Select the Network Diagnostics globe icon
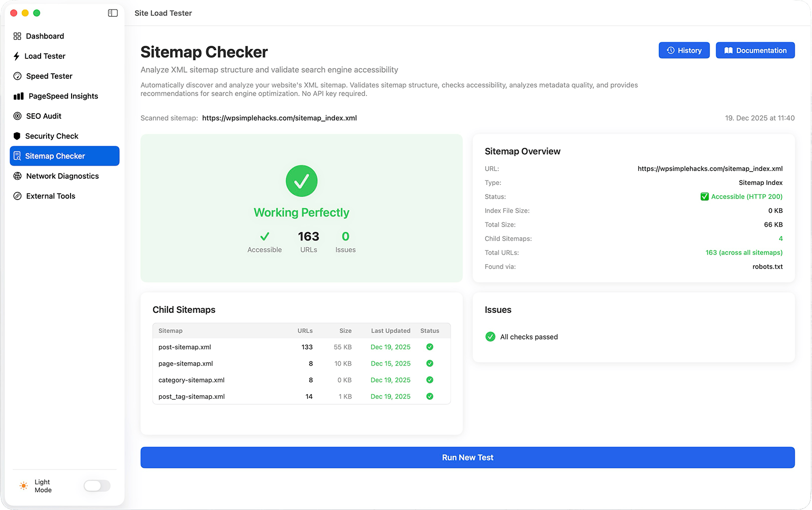The width and height of the screenshot is (812, 510). (17, 176)
